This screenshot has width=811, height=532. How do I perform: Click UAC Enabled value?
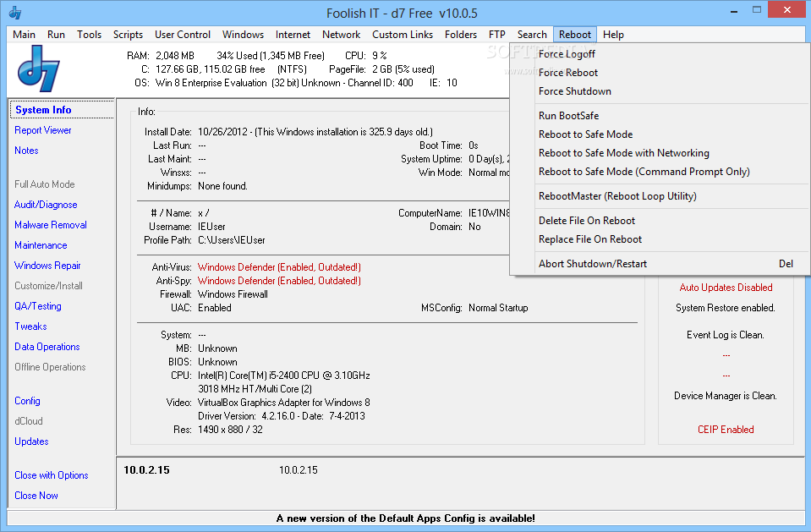click(215, 307)
